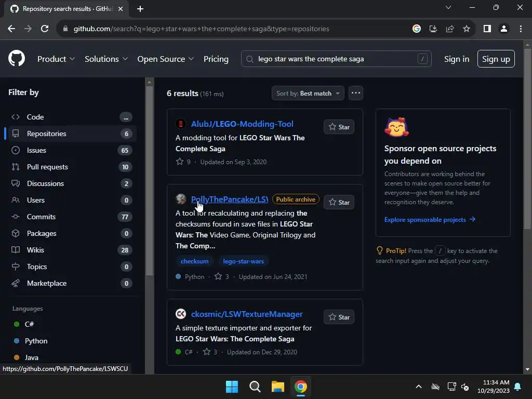Star the AlubJ/LEGO-Modding-Tool repository
This screenshot has height=399, width=532.
(x=339, y=127)
